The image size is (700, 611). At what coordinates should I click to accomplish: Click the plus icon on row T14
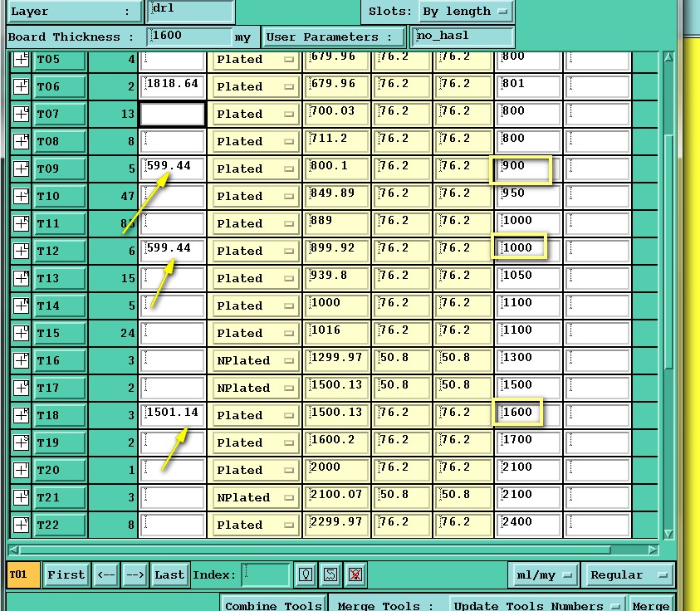[21, 305]
